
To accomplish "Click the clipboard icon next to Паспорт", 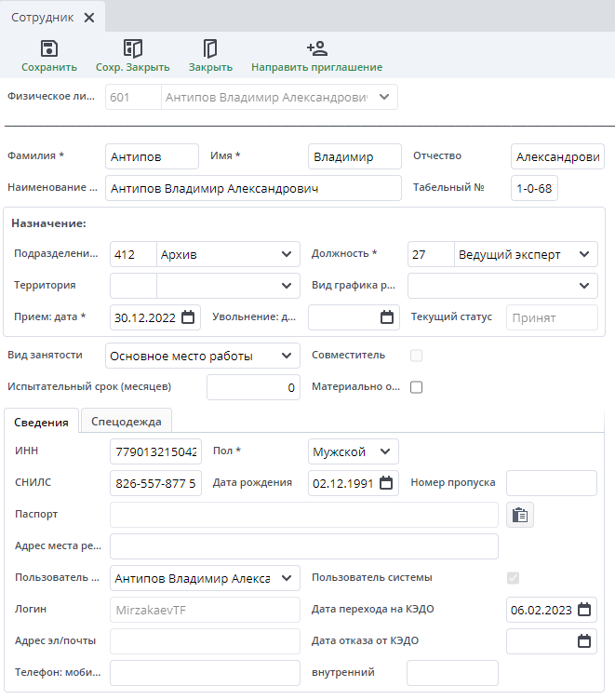I will pos(520,515).
